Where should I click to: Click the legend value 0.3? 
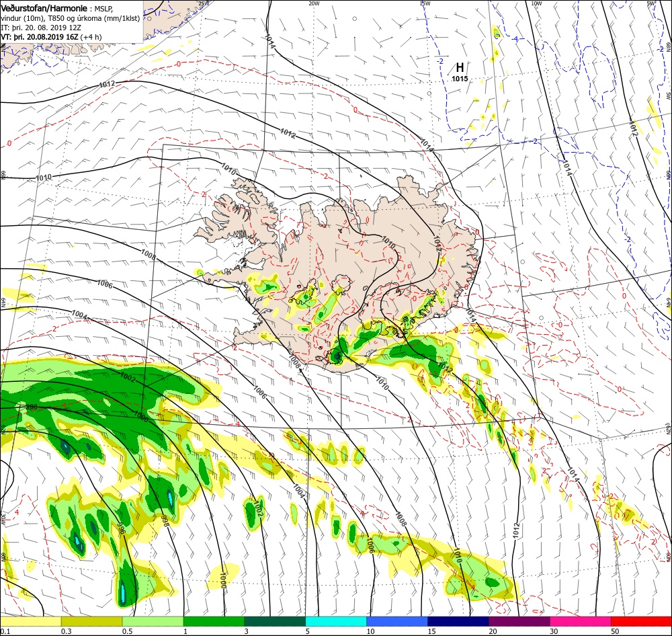[67, 631]
